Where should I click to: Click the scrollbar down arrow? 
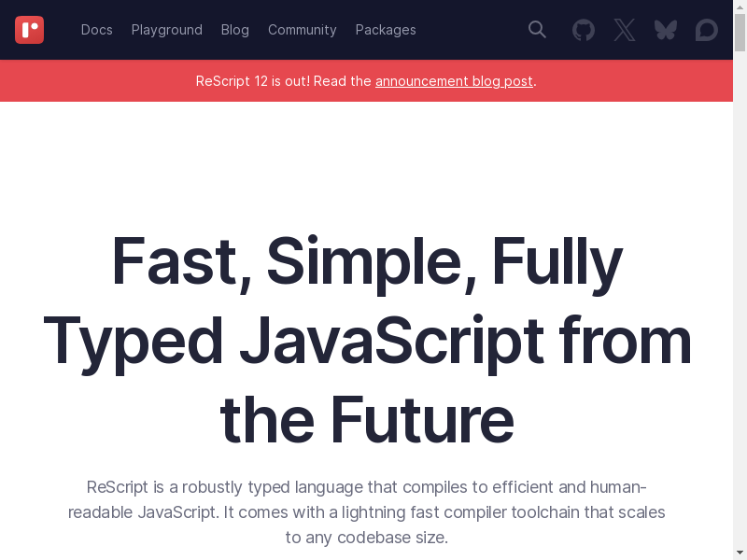click(740, 553)
